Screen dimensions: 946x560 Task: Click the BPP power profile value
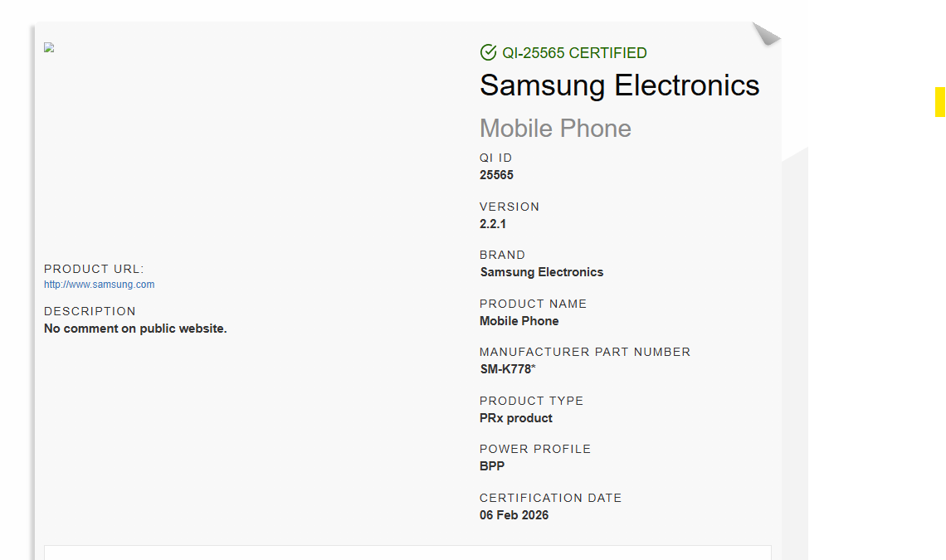click(x=491, y=466)
